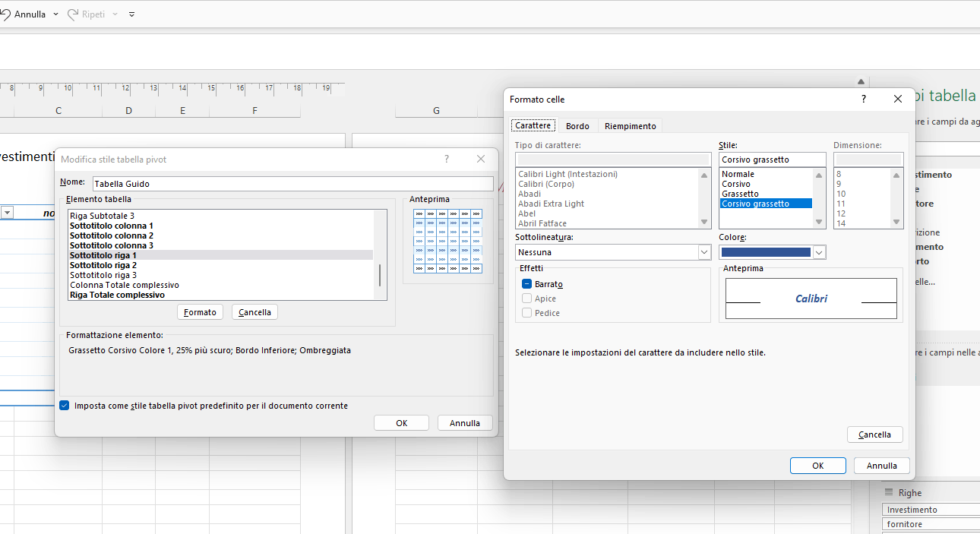This screenshot has width=980, height=534.
Task: Click the Formato button
Action: click(200, 312)
